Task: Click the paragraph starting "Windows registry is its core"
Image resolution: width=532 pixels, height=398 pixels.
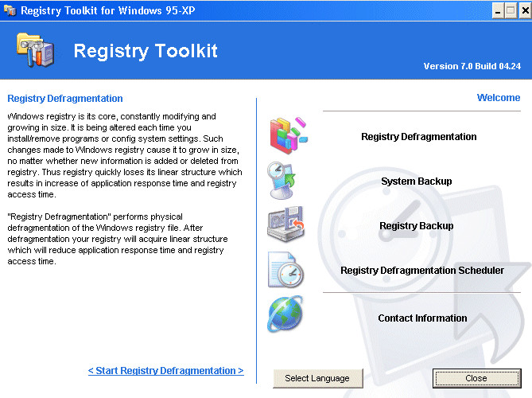Action: click(x=125, y=155)
